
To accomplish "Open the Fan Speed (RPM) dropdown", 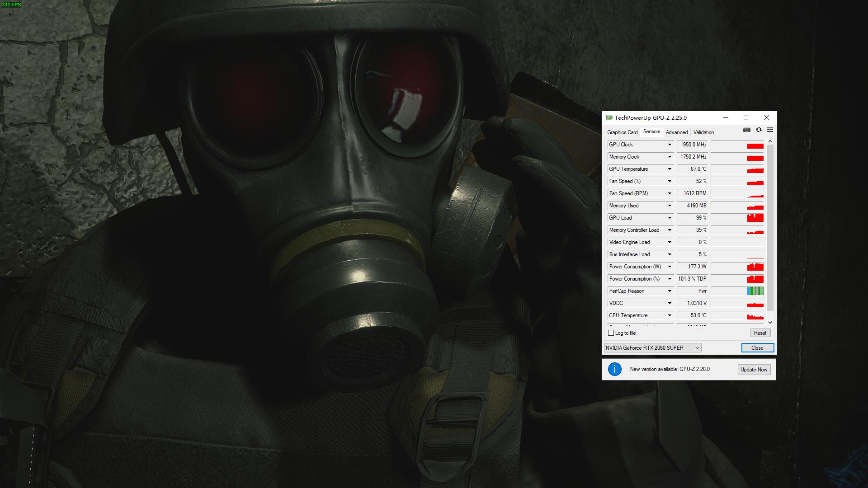I will (670, 193).
